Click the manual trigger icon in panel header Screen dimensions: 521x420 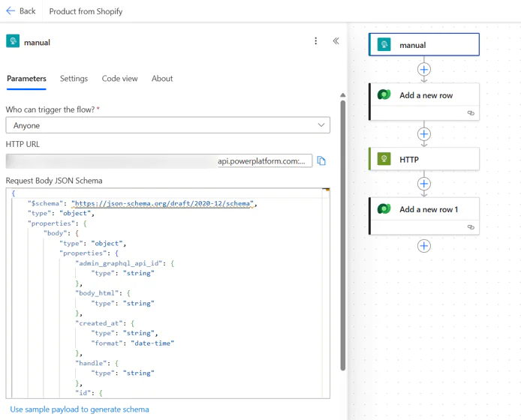pyautogui.click(x=13, y=41)
